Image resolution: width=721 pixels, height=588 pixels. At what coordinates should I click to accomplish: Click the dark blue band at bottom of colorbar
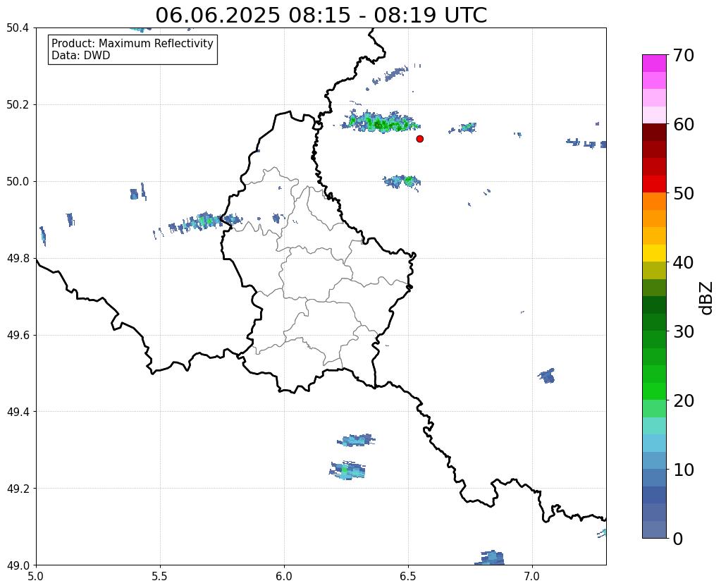point(654,529)
